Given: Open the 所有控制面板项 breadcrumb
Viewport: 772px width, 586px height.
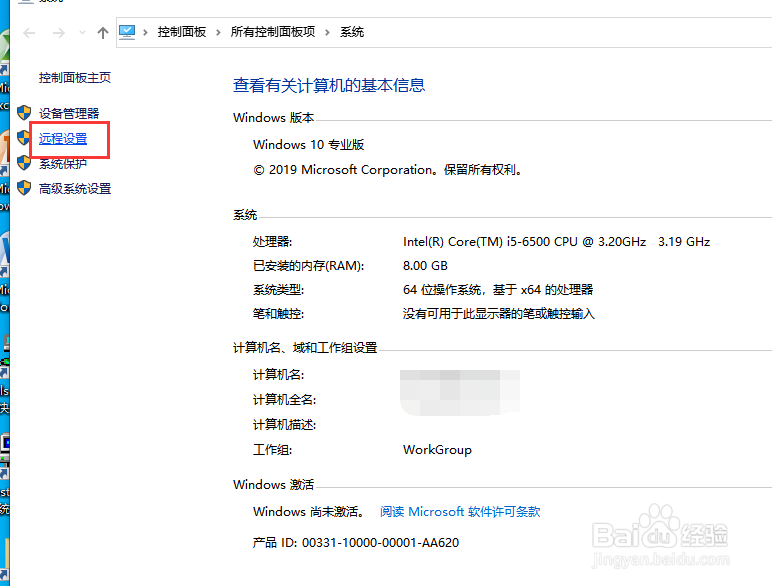Looking at the screenshot, I should pos(273,32).
